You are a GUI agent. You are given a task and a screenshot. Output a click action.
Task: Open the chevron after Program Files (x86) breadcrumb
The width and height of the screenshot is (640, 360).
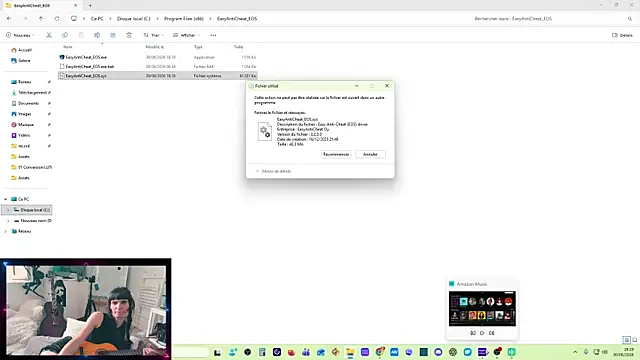tap(211, 18)
